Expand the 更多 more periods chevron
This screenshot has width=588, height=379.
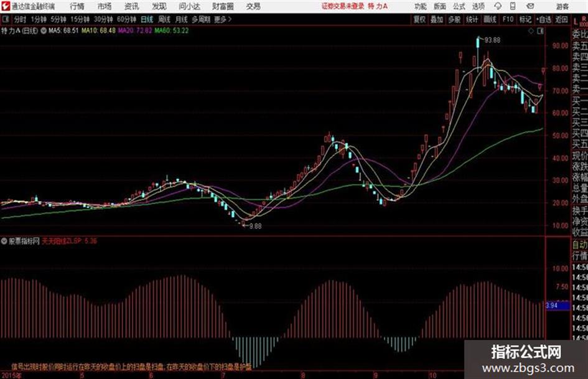click(x=223, y=19)
